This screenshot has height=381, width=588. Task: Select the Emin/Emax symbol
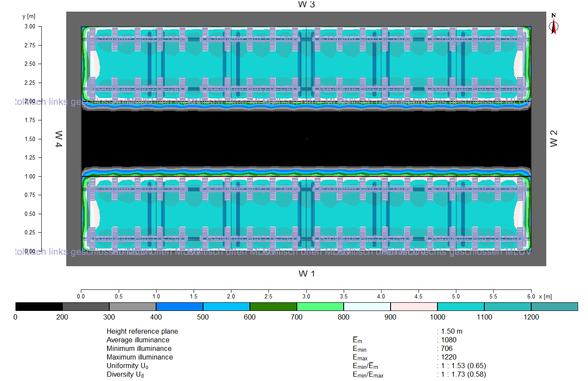coord(368,375)
